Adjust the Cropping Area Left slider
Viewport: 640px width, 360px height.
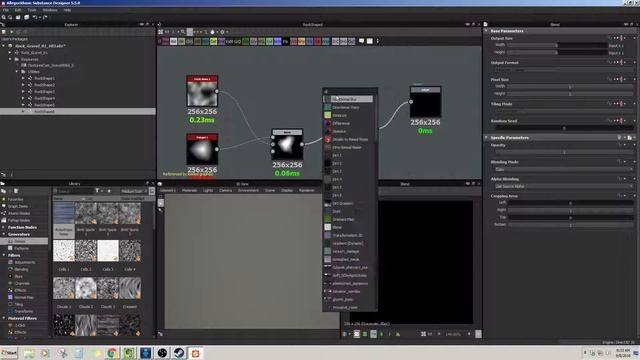[x=571, y=203]
